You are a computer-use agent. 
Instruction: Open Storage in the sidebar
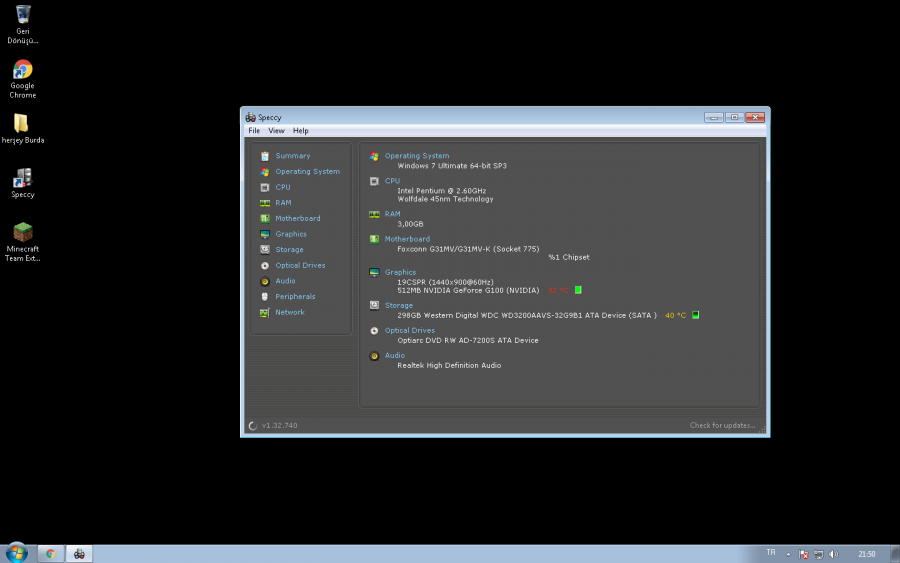[289, 250]
